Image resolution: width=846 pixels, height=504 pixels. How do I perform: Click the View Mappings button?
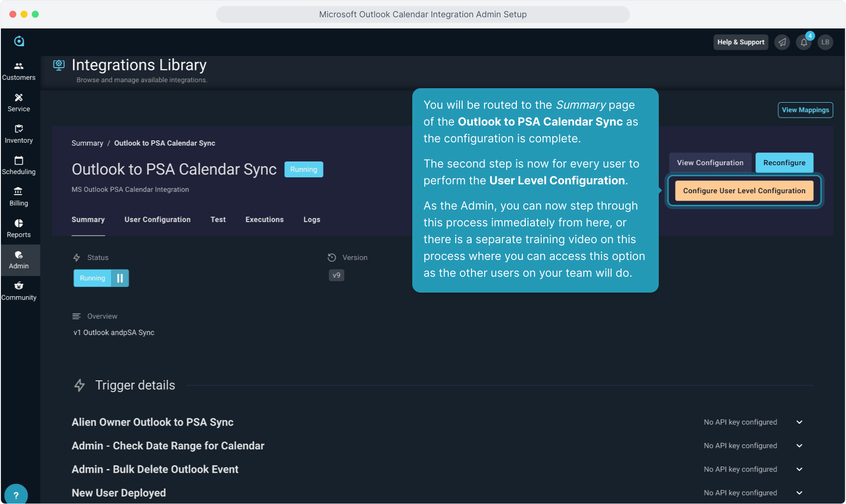coord(805,110)
